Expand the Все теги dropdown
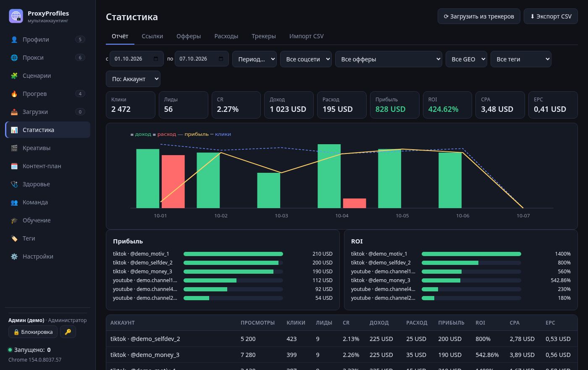 pyautogui.click(x=521, y=59)
